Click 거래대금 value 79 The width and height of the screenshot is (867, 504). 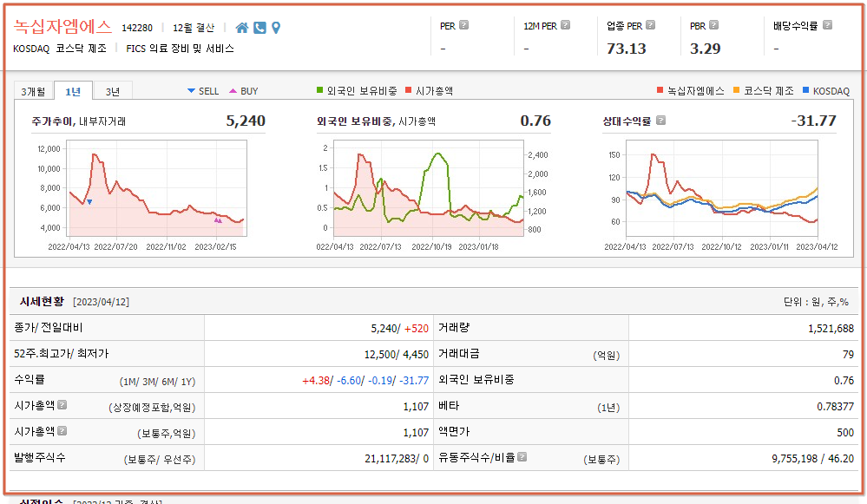pyautogui.click(x=848, y=354)
